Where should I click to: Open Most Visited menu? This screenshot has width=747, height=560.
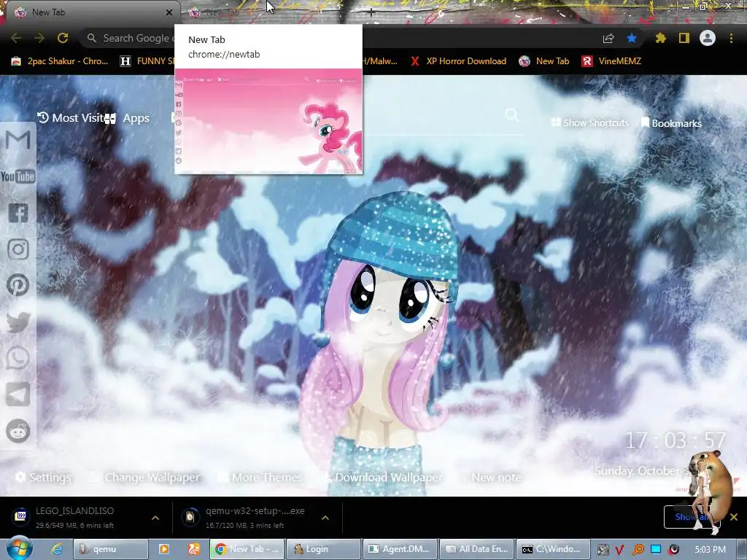[x=71, y=117]
